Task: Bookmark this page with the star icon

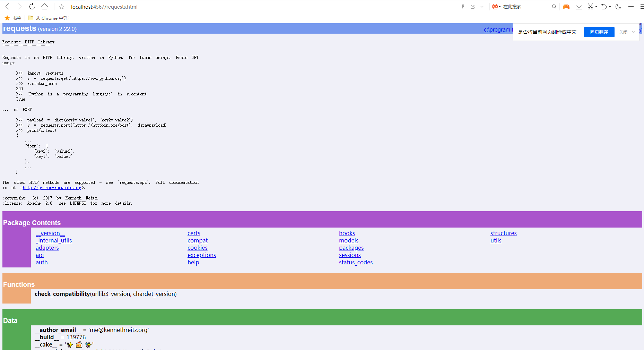Action: (62, 7)
